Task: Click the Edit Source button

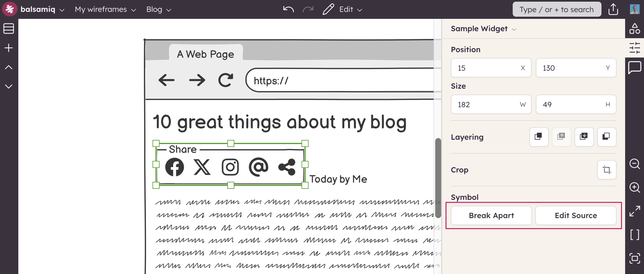Action: pyautogui.click(x=576, y=215)
